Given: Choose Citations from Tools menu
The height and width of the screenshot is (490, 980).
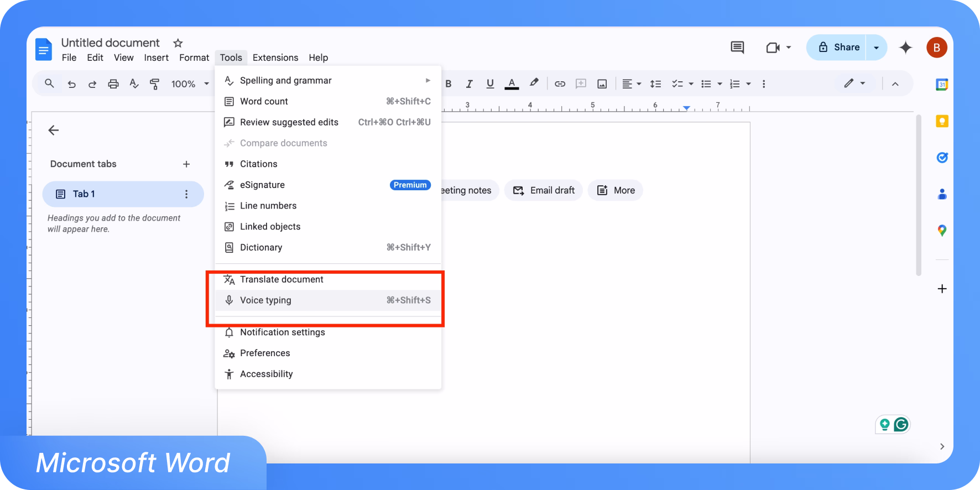Looking at the screenshot, I should [328, 164].
